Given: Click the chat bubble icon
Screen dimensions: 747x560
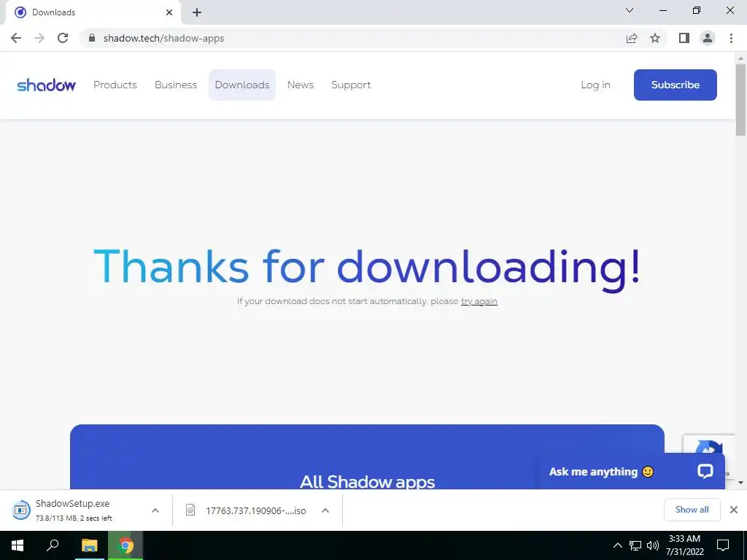Looking at the screenshot, I should pos(705,472).
